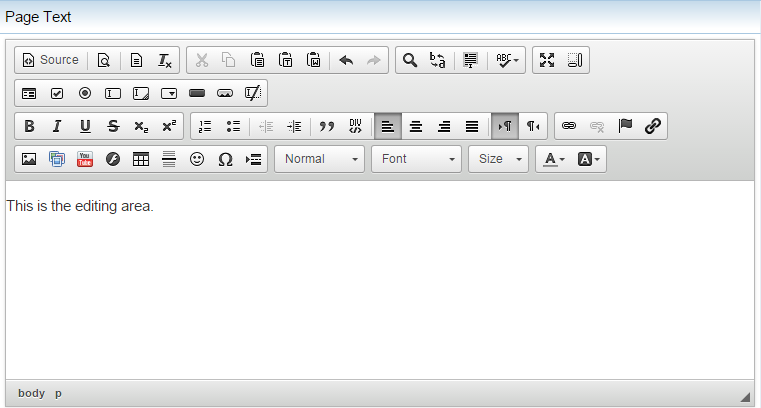Insert a YouTube video
Screen dimensions: 761x408
coord(85,159)
